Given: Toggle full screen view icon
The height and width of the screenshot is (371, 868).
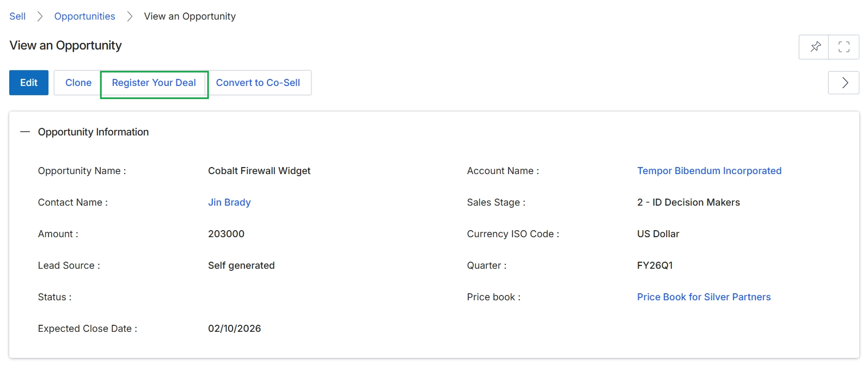Looking at the screenshot, I should 844,47.
